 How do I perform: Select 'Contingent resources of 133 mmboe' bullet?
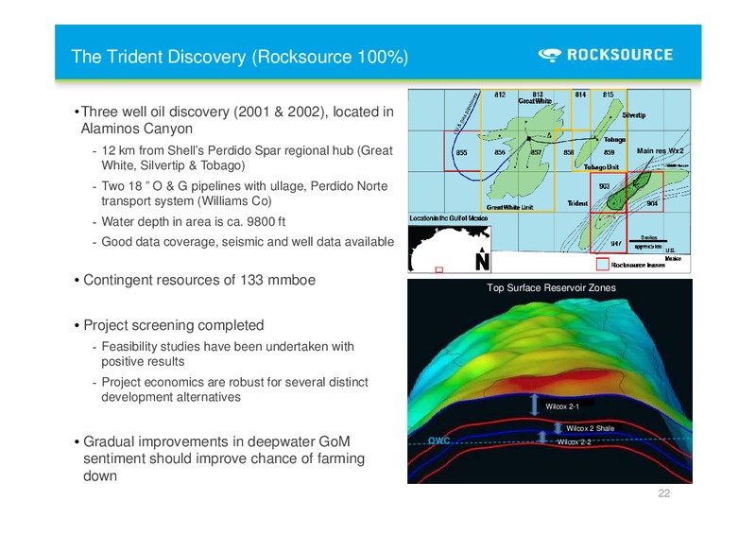click(x=195, y=281)
